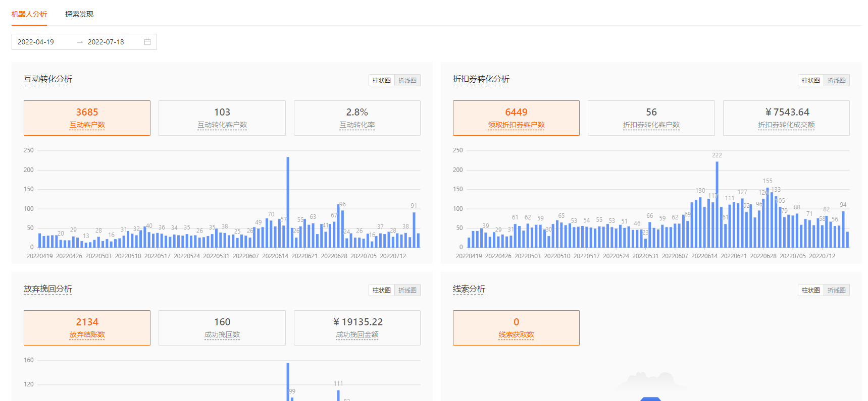Click the bar labeled 111 in 放弃挽回 chart

(338, 395)
